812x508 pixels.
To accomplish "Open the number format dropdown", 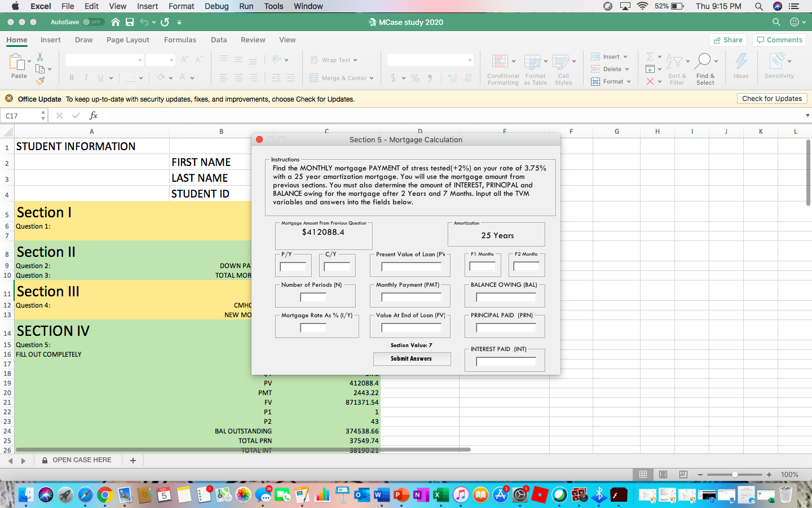I will coord(470,60).
